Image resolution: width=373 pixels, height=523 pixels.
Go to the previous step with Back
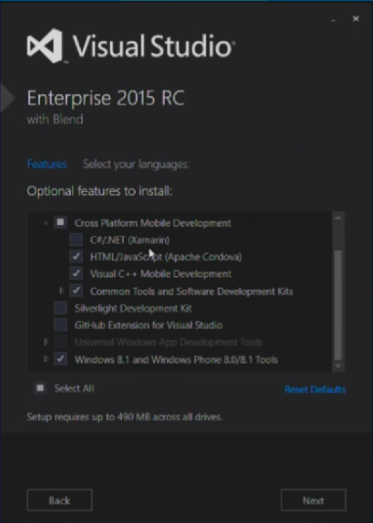coord(60,500)
